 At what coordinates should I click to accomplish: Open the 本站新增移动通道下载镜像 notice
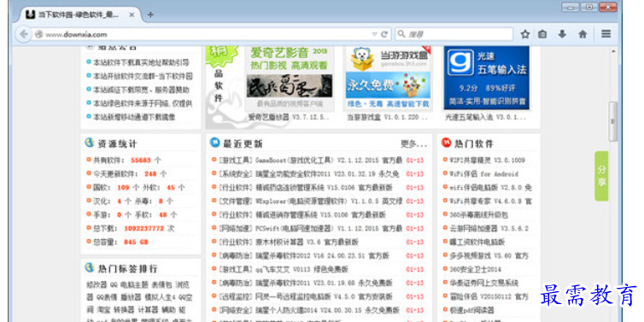134,117
